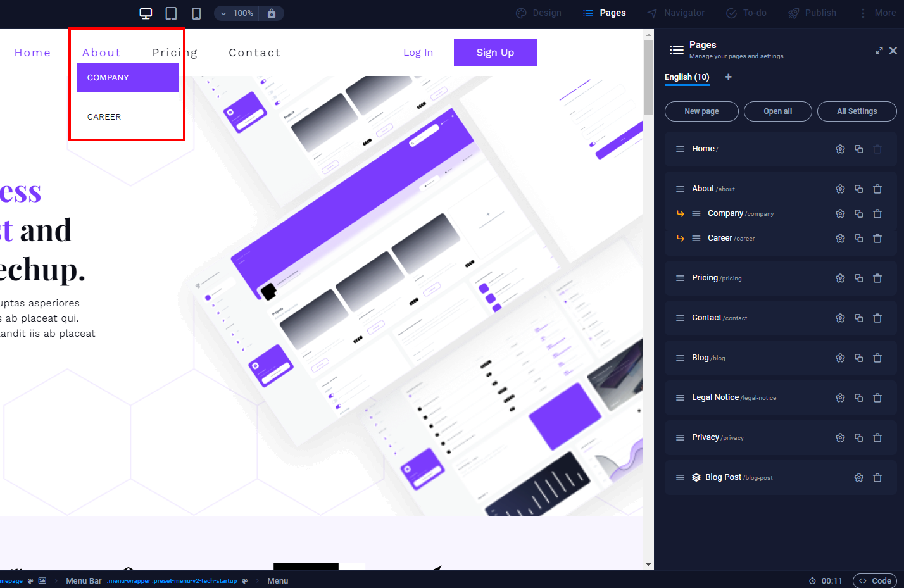Expand the Menu Bar breadcrumb in status bar
904x588 pixels.
(84, 580)
